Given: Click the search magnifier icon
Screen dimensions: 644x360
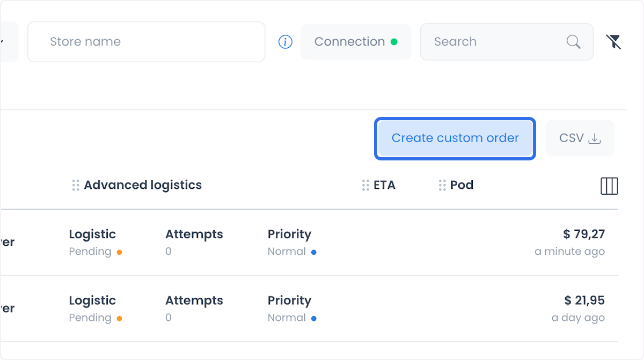Looking at the screenshot, I should tap(574, 42).
